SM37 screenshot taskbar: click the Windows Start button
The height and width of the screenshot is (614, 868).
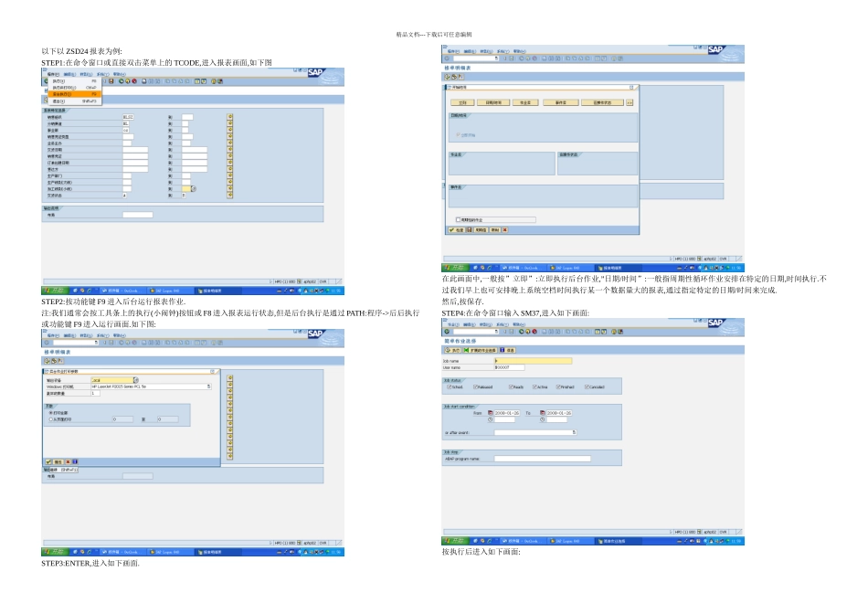(456, 541)
